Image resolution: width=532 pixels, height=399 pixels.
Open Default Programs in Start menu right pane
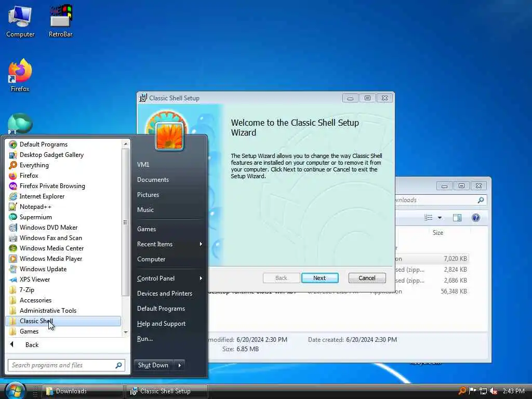point(161,309)
